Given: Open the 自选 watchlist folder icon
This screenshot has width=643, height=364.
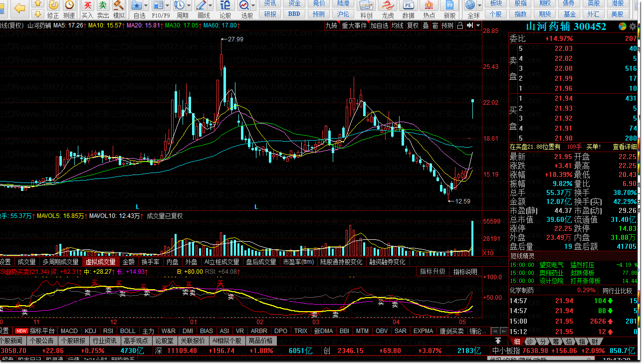Looking at the screenshot, I should coord(137,5).
